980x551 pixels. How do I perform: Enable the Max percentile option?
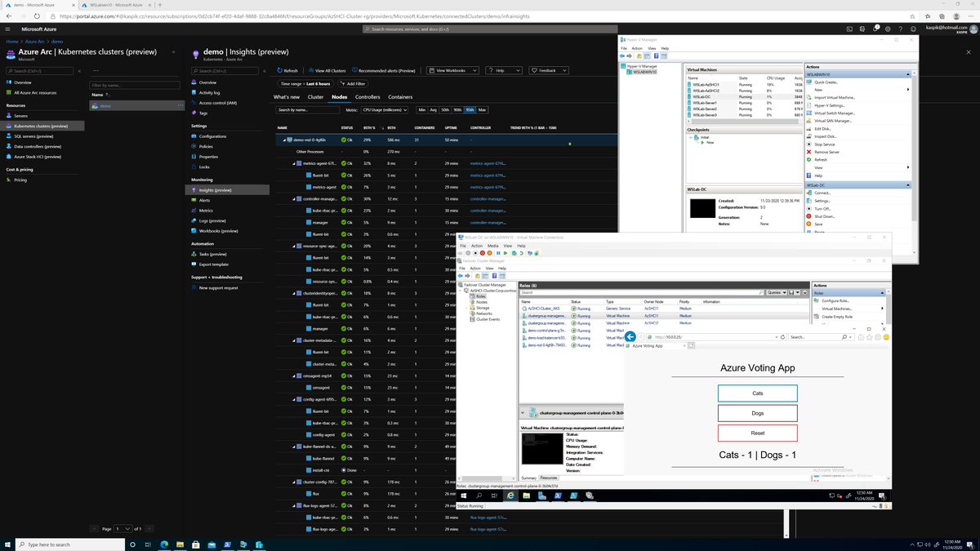pos(482,110)
